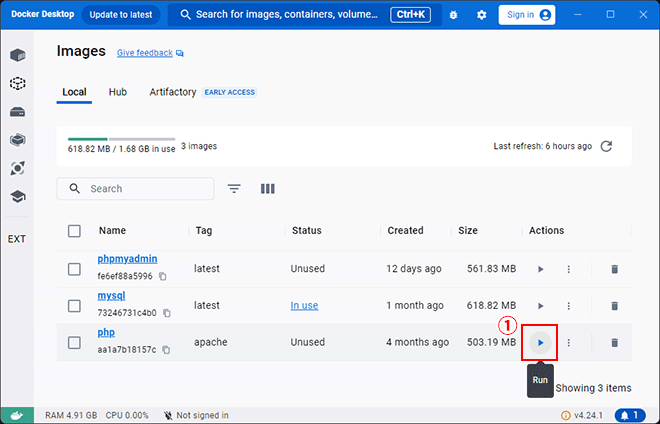Click the Ctrl+K shortcut badge
The height and width of the screenshot is (424, 660).
coord(411,15)
